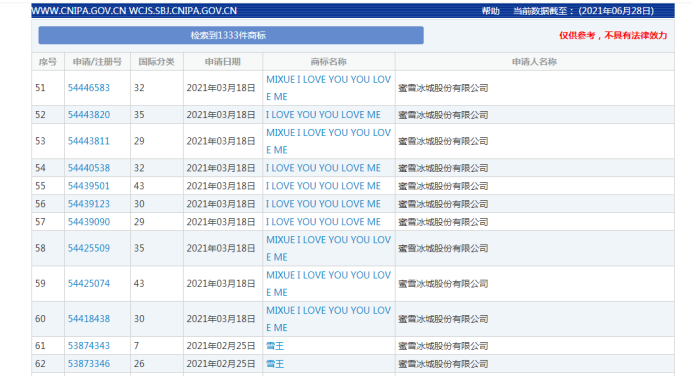Open trademark name in row 56
The image size is (693, 377).
click(323, 204)
